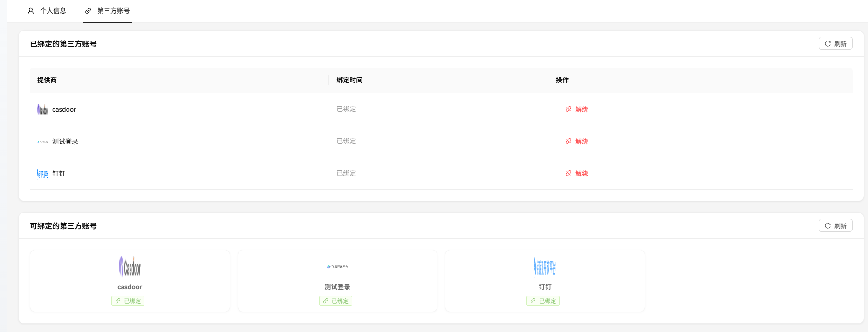Screen dimensions: 868x332
Task: Click the 飞书 logo in the 测试登录 card
Action: [337, 267]
